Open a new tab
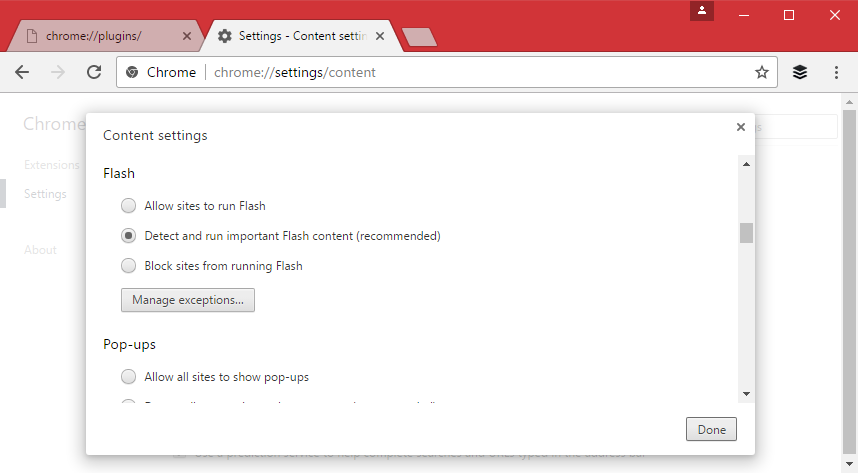 tap(419, 37)
